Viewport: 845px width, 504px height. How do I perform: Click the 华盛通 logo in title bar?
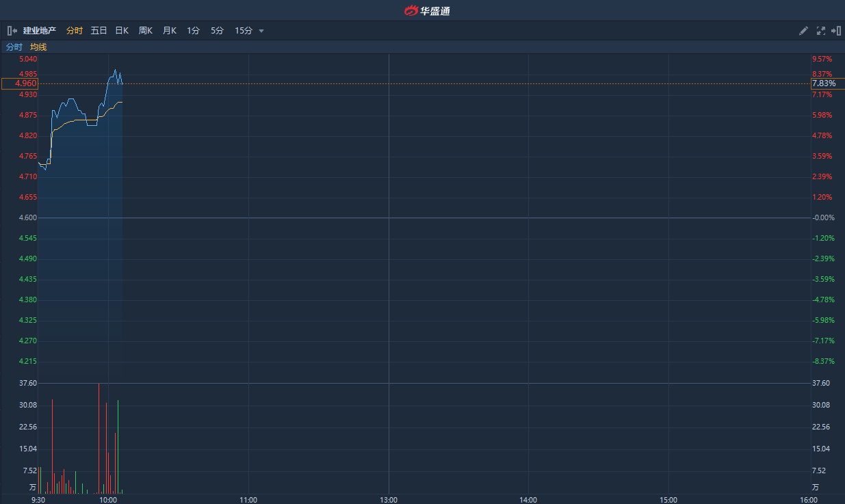coord(427,10)
